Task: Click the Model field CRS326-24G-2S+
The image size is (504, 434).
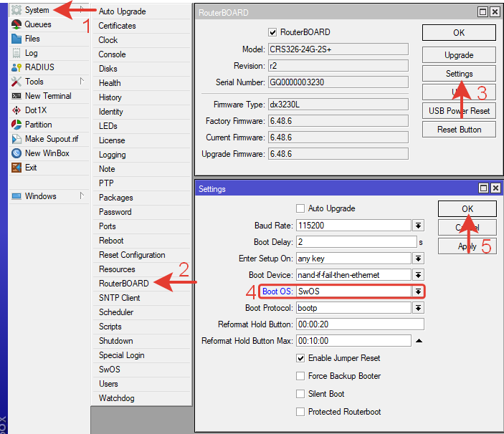Action: pos(338,49)
